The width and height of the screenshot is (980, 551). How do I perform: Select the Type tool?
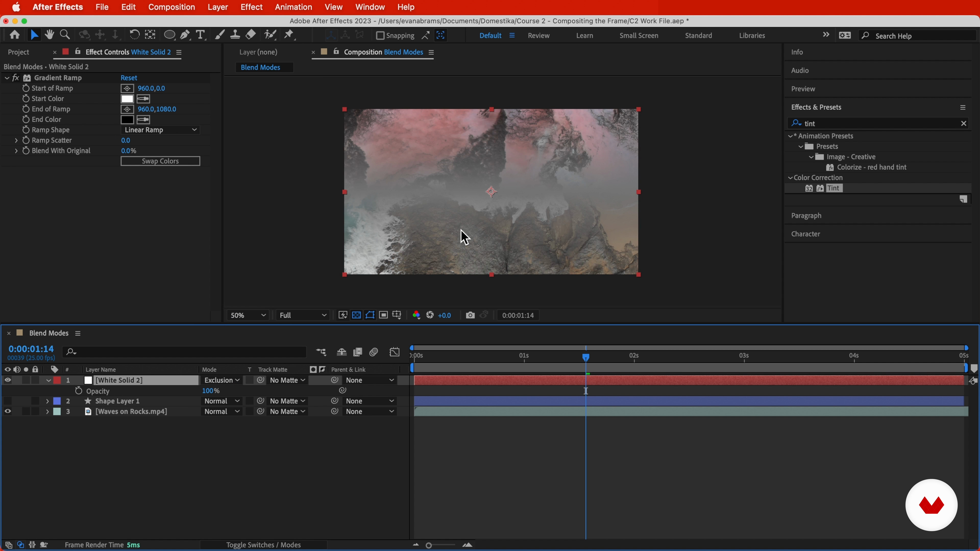point(200,35)
